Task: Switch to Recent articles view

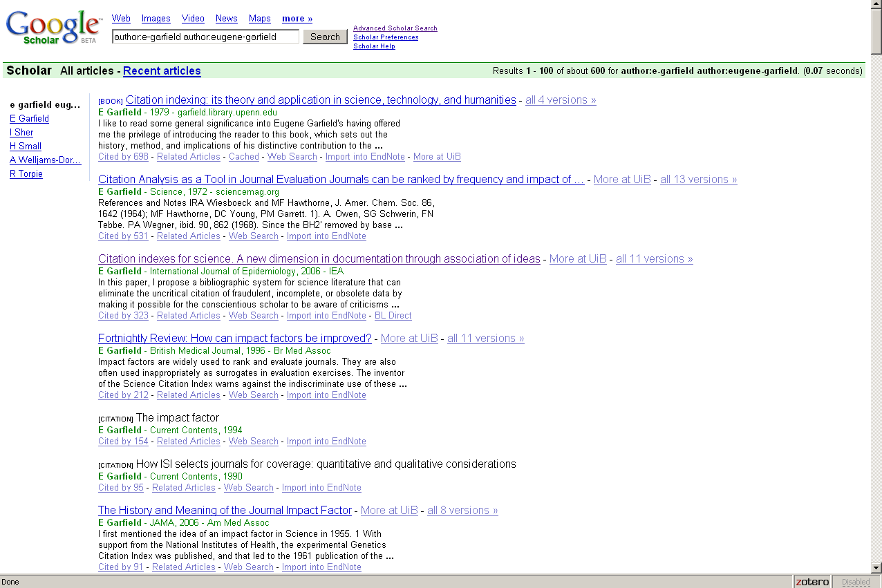Action: coord(162,70)
